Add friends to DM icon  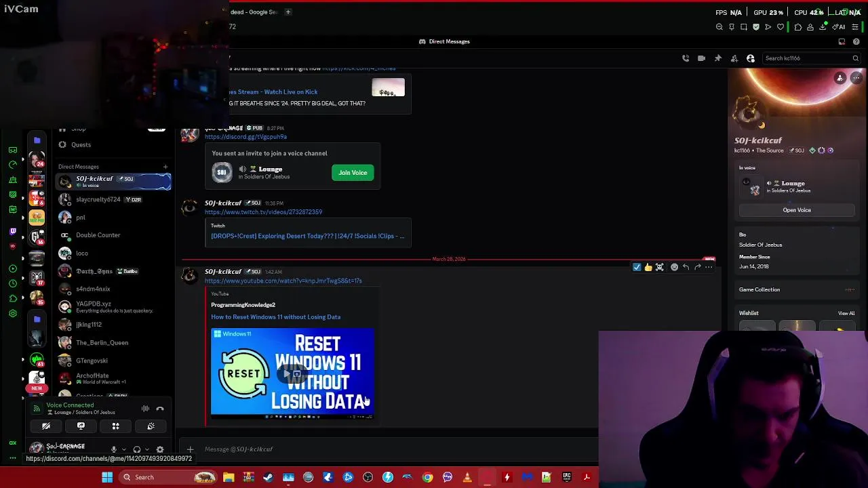tap(734, 58)
